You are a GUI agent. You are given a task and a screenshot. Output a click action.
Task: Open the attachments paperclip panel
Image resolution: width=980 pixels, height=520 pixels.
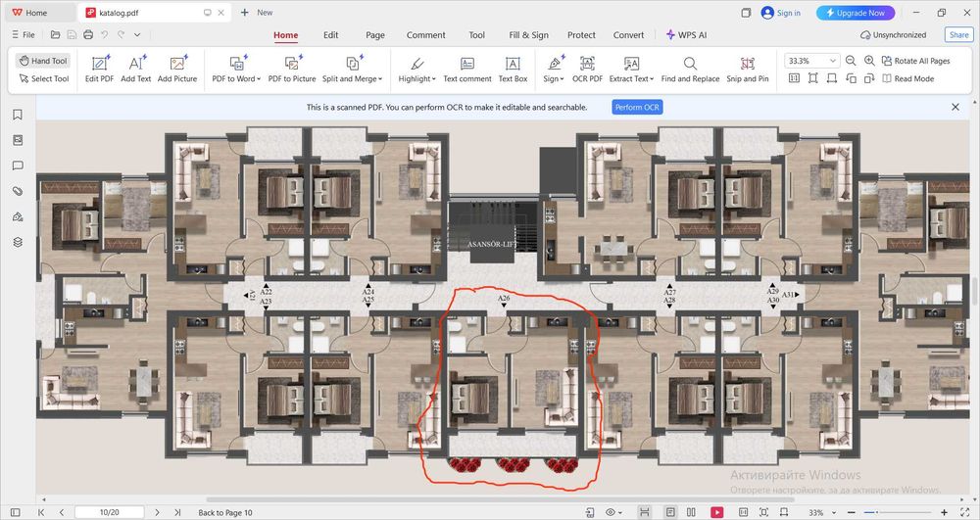pyautogui.click(x=18, y=191)
